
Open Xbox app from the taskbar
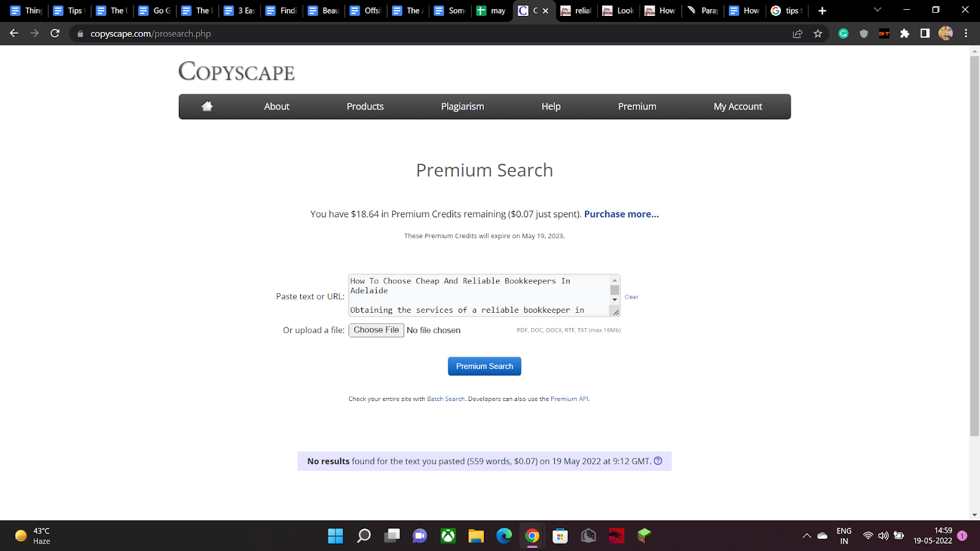tap(448, 536)
